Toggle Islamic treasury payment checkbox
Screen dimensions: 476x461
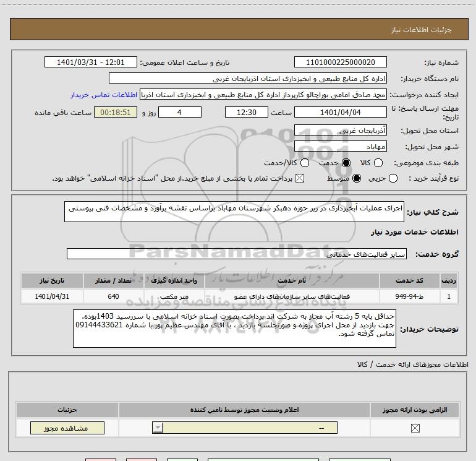tap(300, 178)
